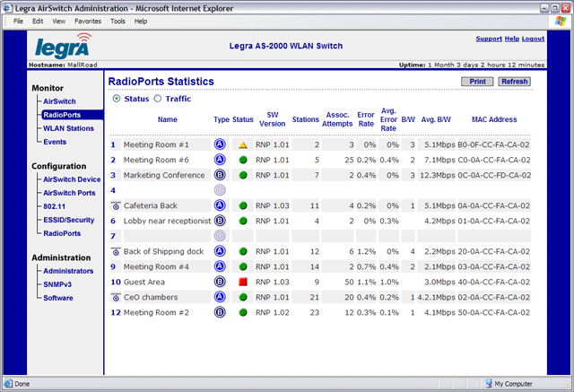Click the yellow warning status icon for Meeting Room #1
This screenshot has height=392, width=574.
(243, 145)
